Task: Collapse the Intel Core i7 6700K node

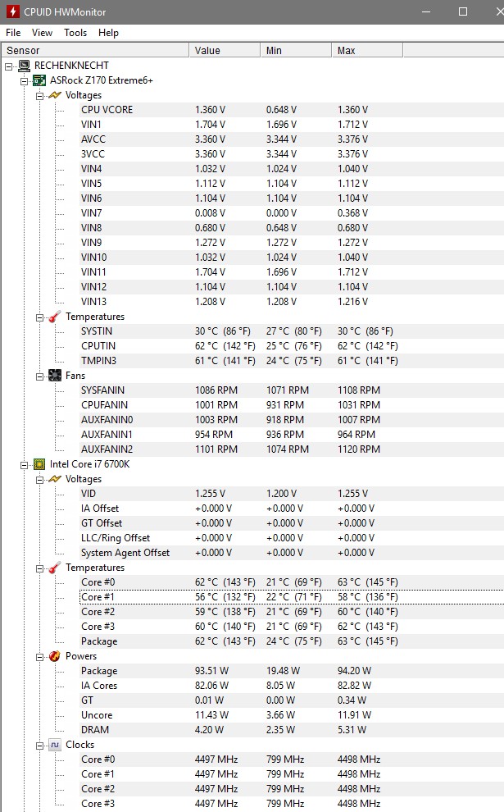Action: [24, 465]
